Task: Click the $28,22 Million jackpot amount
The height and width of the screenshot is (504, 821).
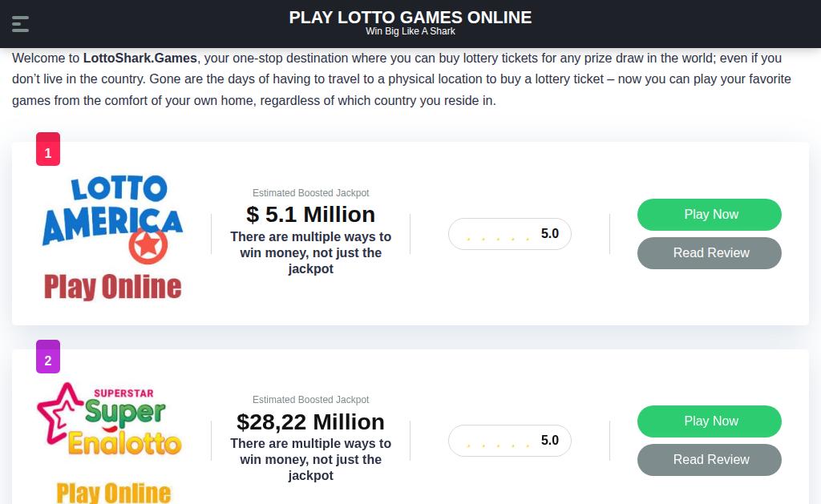Action: (x=311, y=421)
